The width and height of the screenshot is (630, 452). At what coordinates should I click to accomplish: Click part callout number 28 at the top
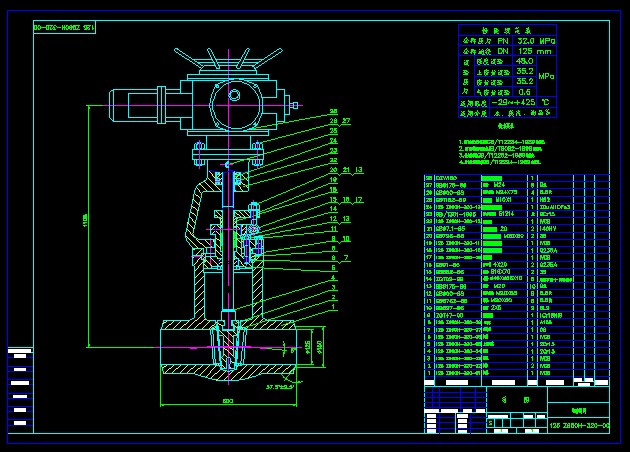click(x=333, y=111)
